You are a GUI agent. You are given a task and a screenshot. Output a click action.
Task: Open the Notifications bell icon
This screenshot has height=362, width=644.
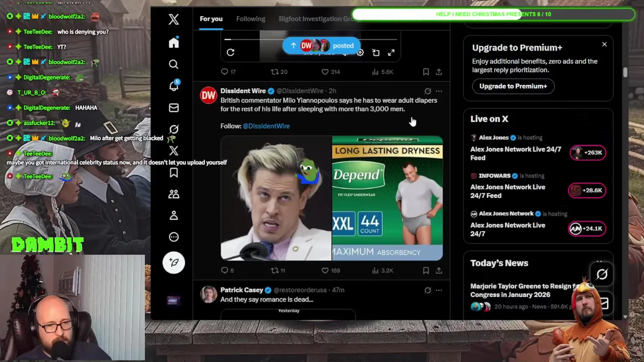(174, 86)
